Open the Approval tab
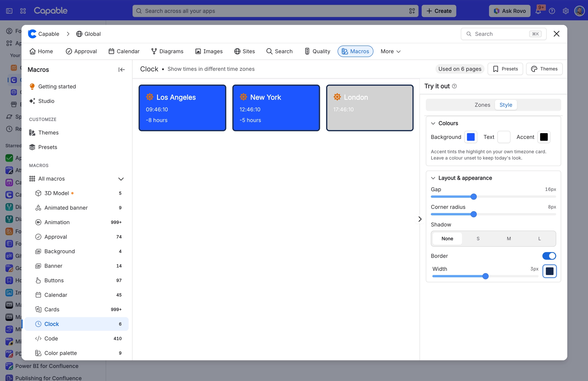The image size is (588, 381). pos(81,51)
